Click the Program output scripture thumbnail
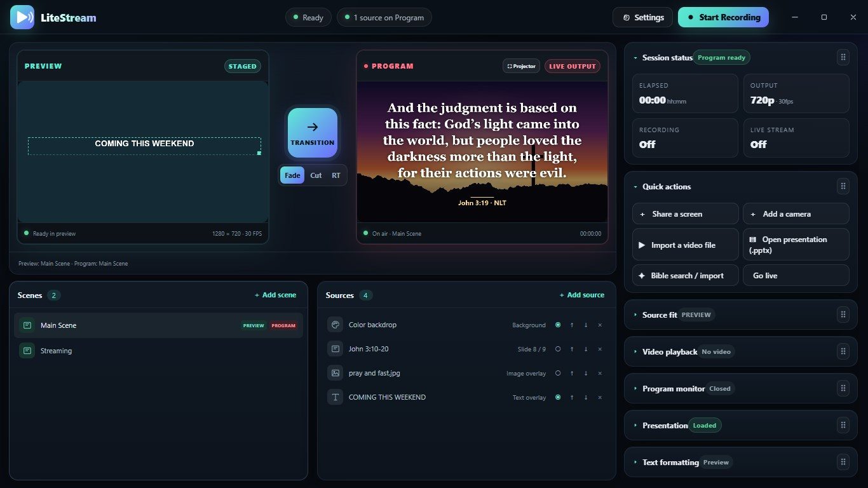This screenshot has width=868, height=488. [x=482, y=152]
